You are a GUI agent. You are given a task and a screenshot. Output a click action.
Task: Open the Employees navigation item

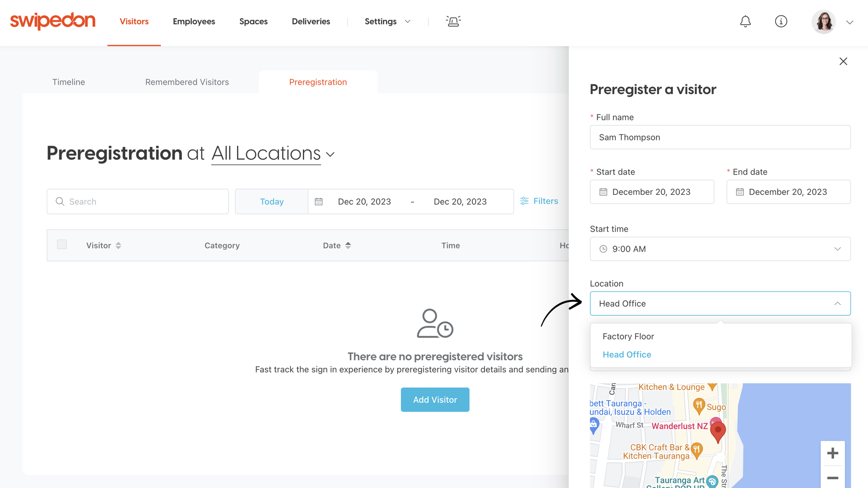pyautogui.click(x=194, y=22)
